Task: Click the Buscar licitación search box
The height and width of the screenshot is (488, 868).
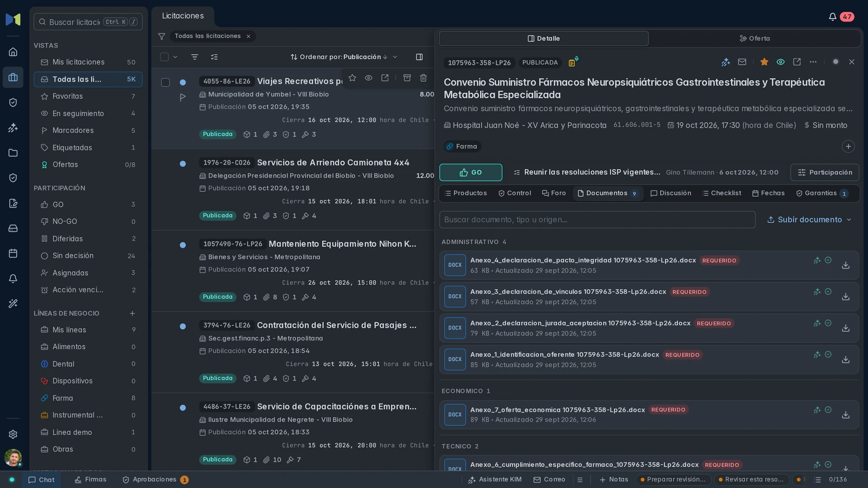Action: tap(88, 22)
